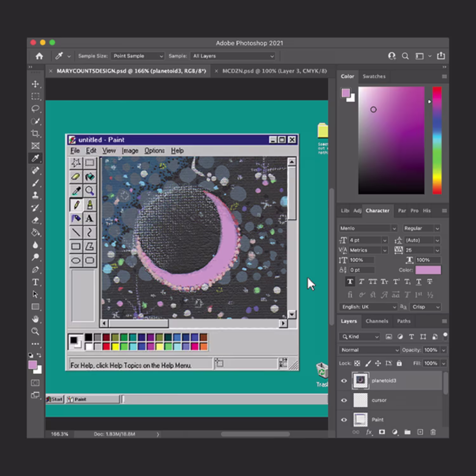476x476 pixels.
Task: Switch to the Channels tab
Action: 377,321
